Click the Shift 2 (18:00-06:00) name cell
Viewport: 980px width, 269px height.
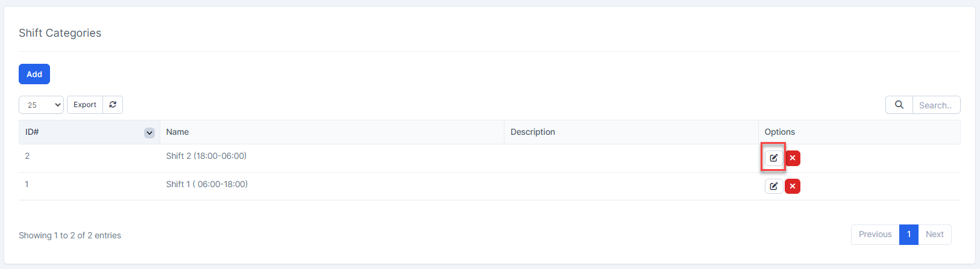pos(206,156)
